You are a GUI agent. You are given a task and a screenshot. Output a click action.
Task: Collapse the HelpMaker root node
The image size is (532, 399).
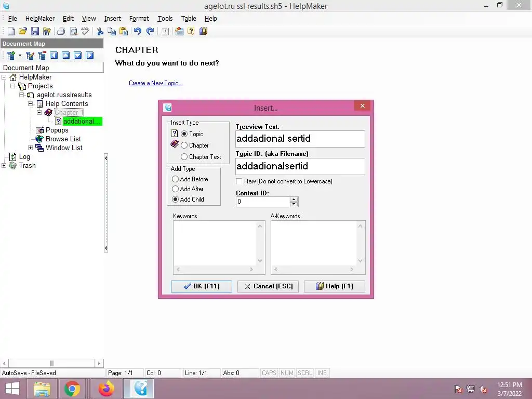click(x=4, y=77)
